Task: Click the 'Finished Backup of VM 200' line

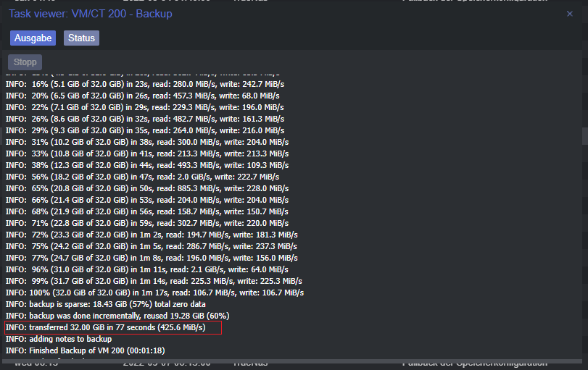Action: coord(85,351)
